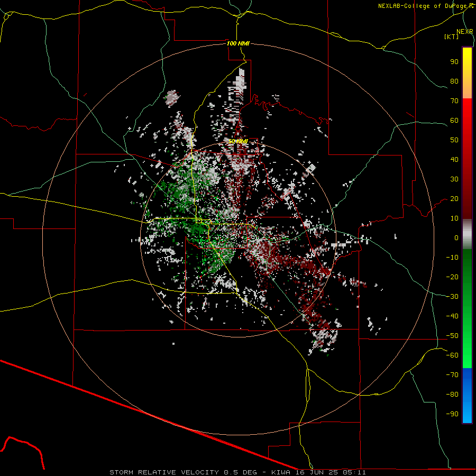Click the -70 value on velocity scale
Viewport: 476px width, 476px height.
pos(452,375)
